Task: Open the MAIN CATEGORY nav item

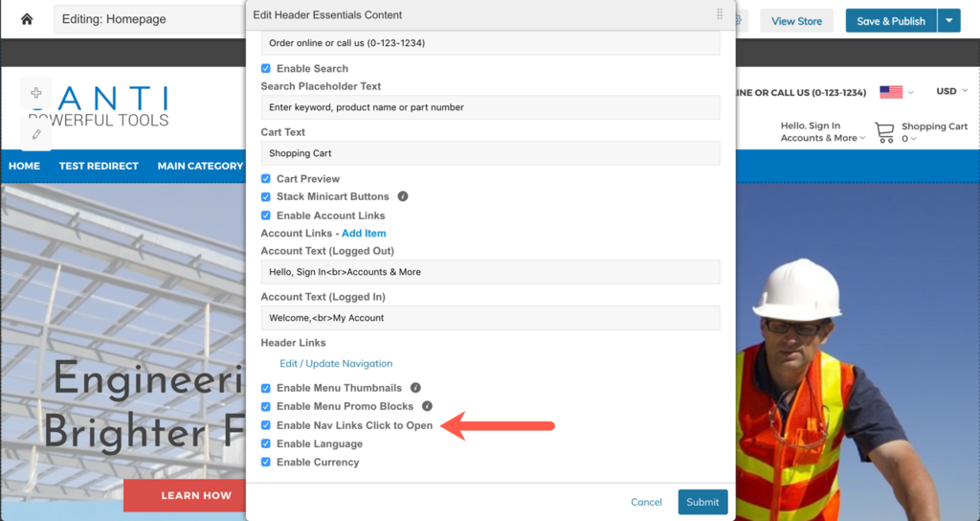Action: pyautogui.click(x=200, y=167)
